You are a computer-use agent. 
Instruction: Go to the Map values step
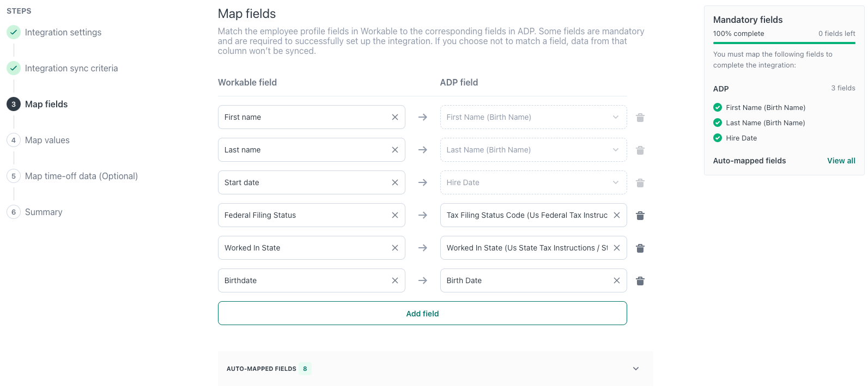click(x=47, y=140)
